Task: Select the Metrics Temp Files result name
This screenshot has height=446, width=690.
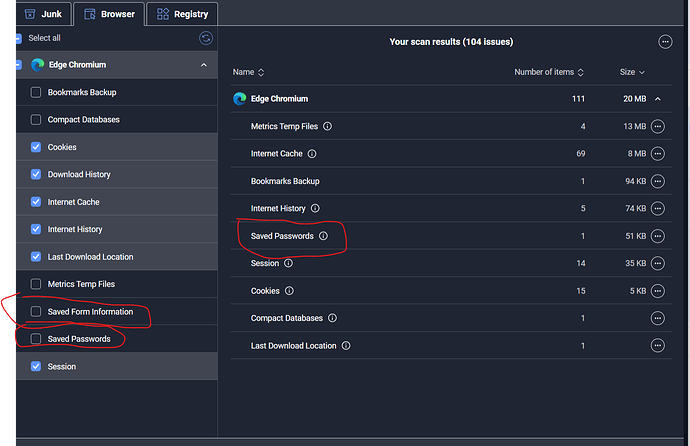Action: (284, 126)
